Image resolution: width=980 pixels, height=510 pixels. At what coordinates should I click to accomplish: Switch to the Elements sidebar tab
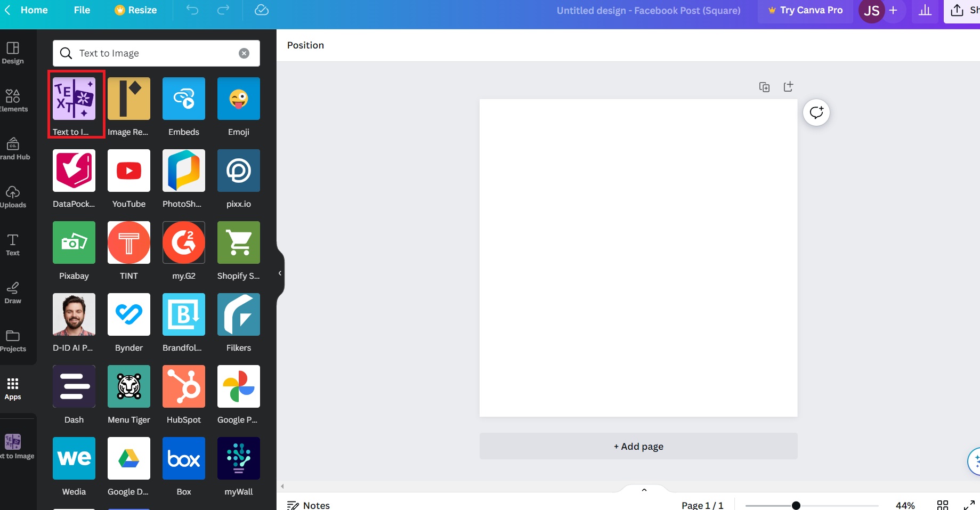point(13,101)
